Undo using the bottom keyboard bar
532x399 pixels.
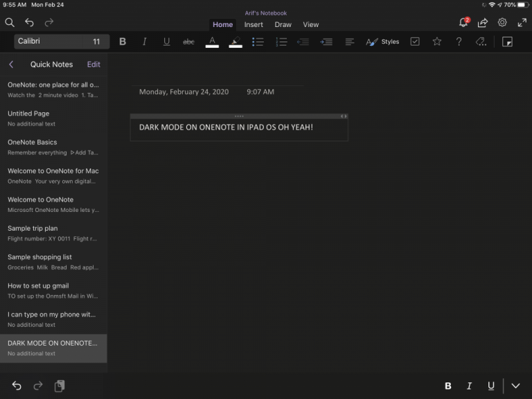(17, 386)
